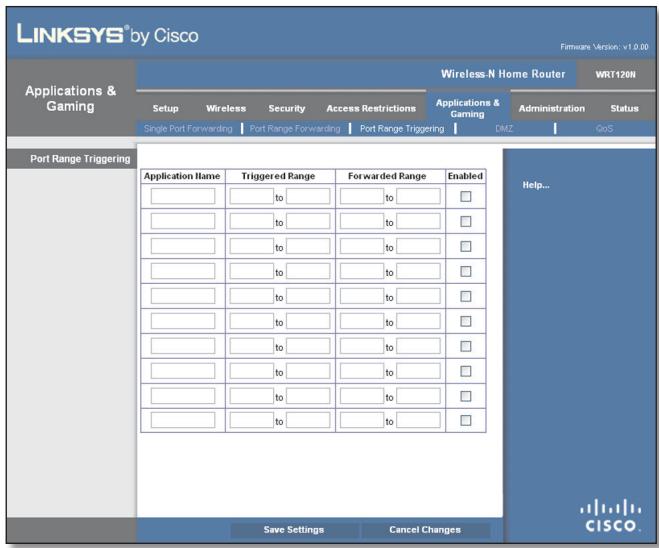The width and height of the screenshot is (659, 548).
Task: Click the first row's Triggered Range end field
Action: click(308, 196)
